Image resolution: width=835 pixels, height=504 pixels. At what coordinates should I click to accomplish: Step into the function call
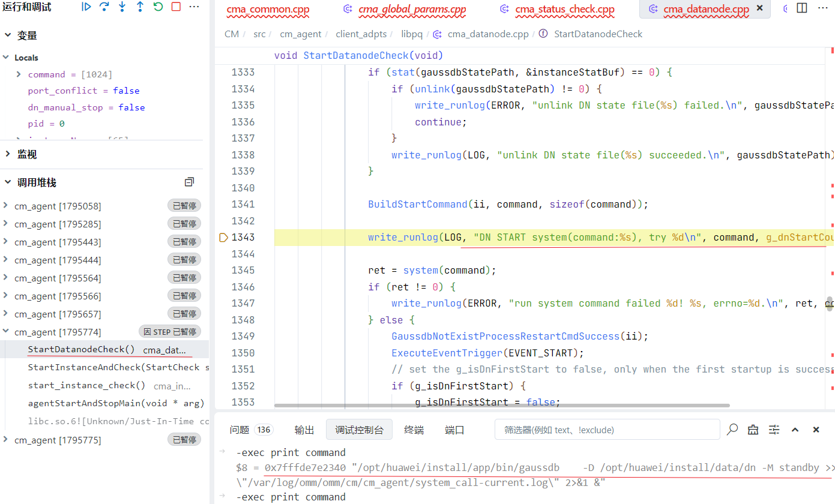[x=122, y=7]
